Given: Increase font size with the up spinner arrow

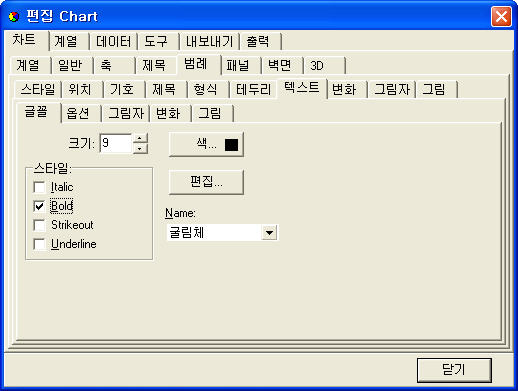Looking at the screenshot, I should [140, 138].
